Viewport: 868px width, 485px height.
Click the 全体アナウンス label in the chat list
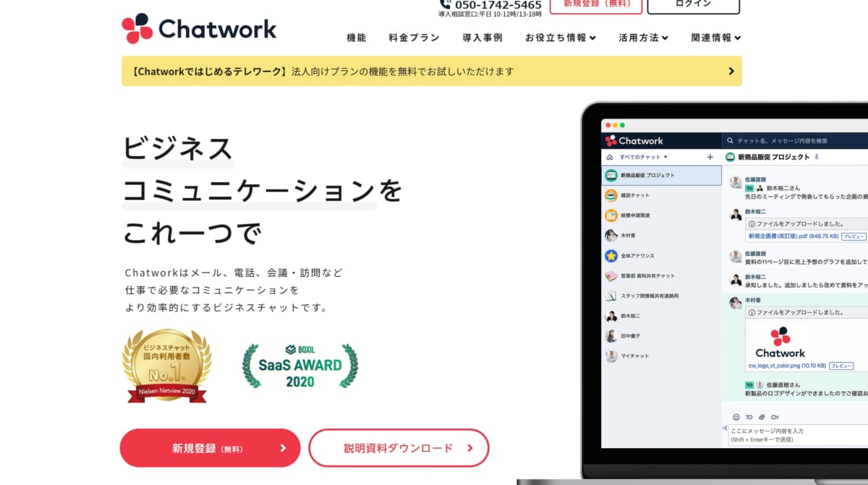click(637, 256)
